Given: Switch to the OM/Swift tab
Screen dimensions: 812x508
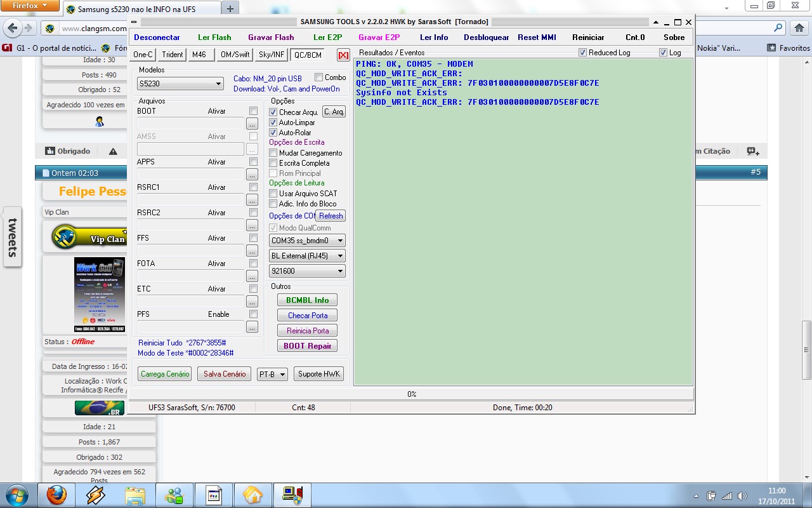Looking at the screenshot, I should (x=235, y=55).
